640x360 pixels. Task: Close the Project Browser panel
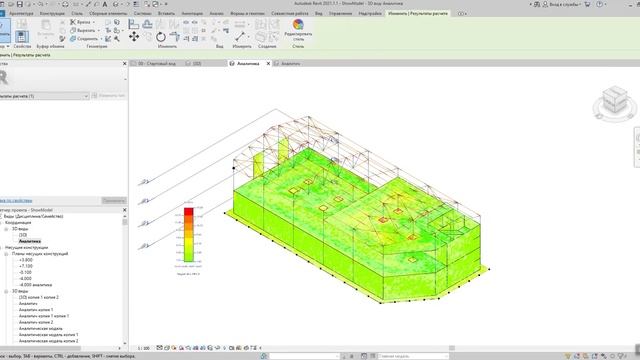pos(124,210)
